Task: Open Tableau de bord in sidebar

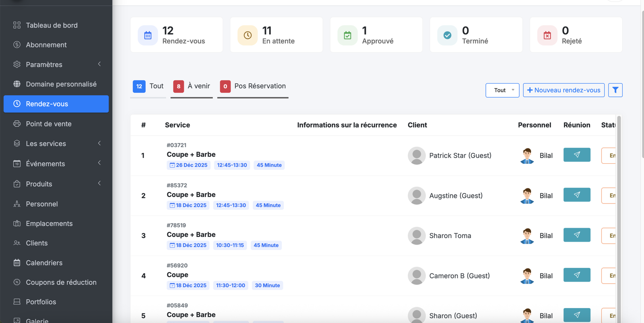Action: (52, 25)
